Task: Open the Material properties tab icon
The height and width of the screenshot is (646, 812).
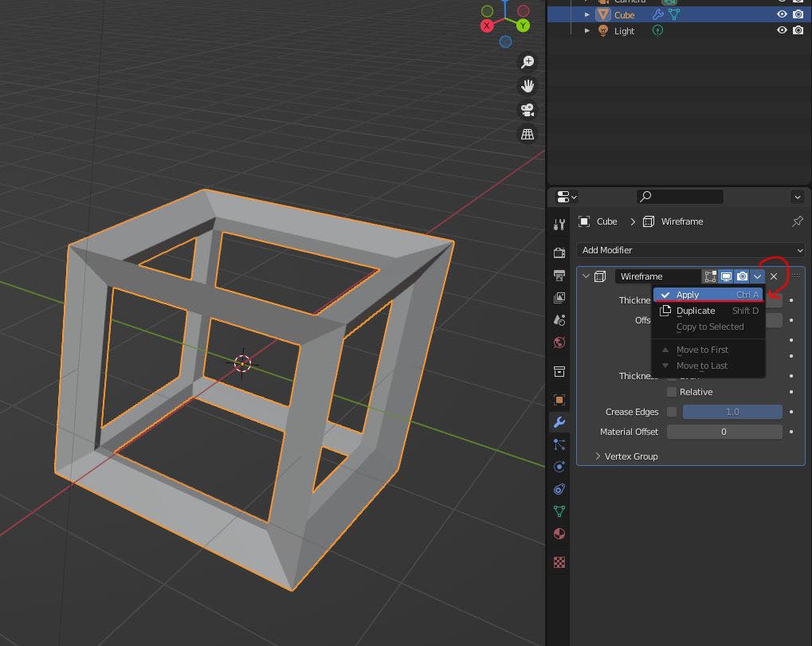Action: (x=559, y=534)
